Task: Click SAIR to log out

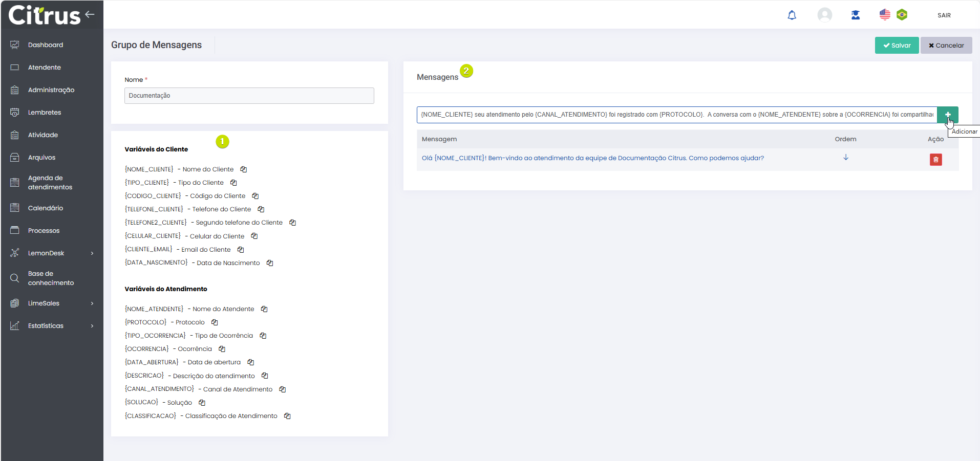Action: (x=944, y=15)
